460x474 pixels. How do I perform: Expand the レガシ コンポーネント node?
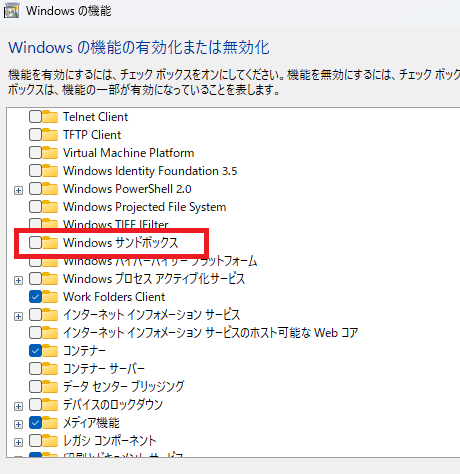(18, 443)
